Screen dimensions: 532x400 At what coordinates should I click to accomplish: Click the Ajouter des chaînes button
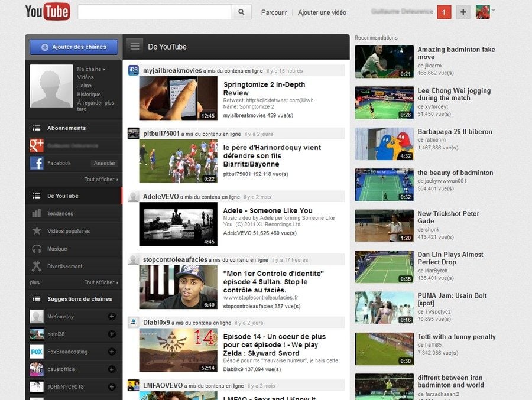coord(74,47)
